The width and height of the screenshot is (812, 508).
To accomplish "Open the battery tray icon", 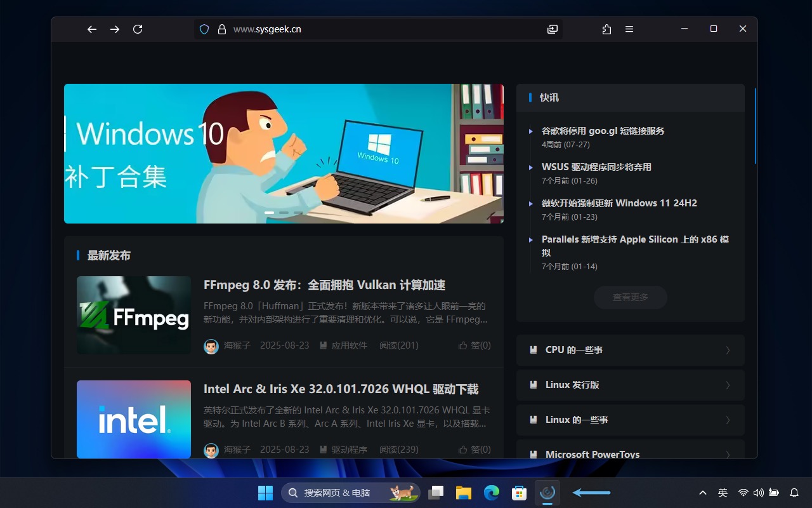I will click(x=774, y=493).
